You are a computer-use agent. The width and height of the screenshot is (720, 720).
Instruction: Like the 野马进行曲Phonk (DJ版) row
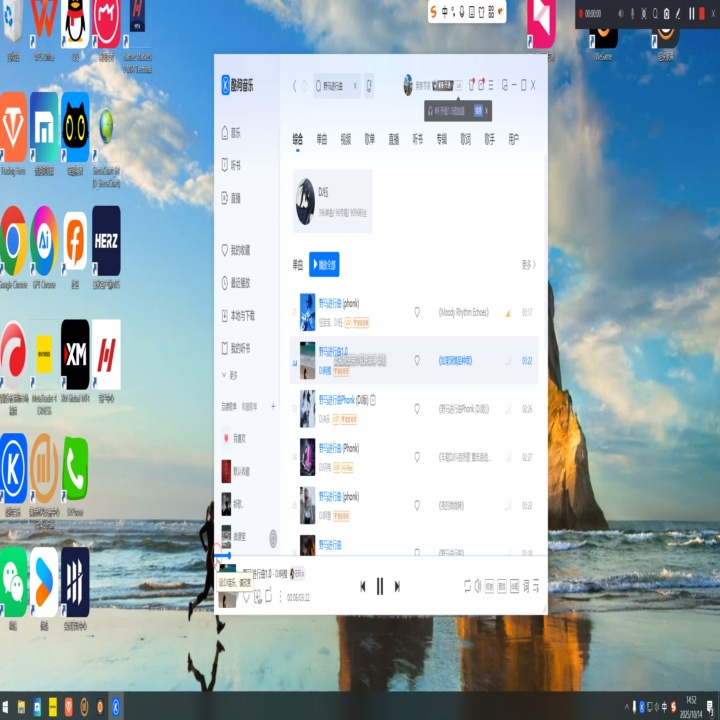[x=417, y=409]
